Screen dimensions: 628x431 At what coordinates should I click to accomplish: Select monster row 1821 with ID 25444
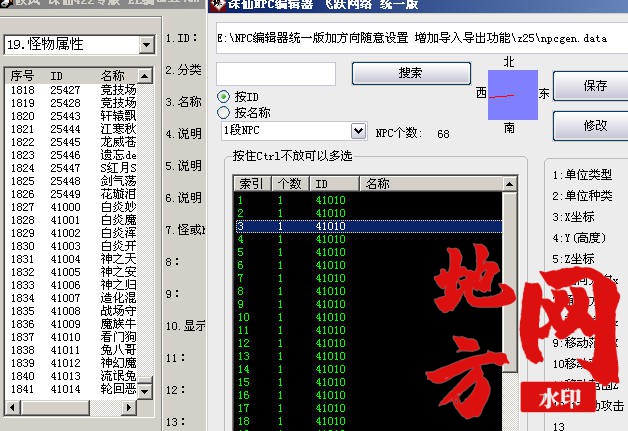[x=73, y=129]
